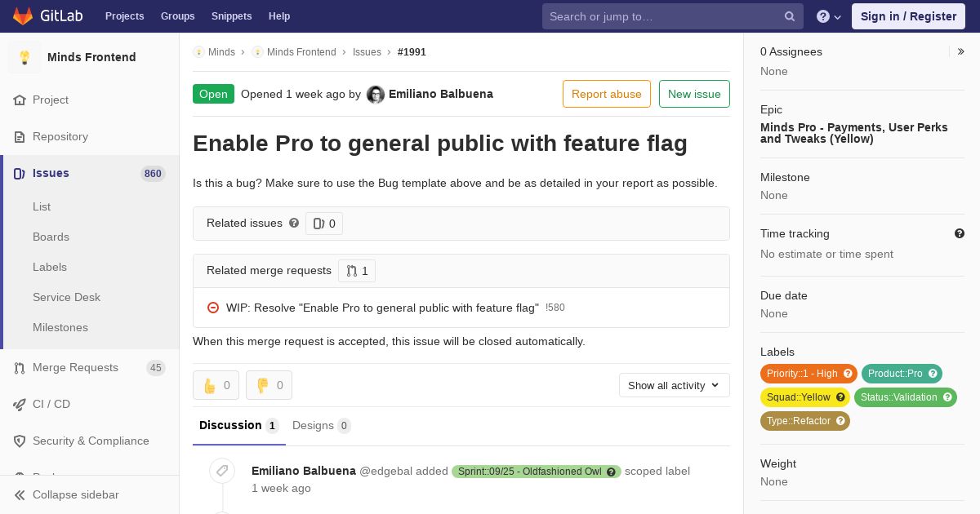Collapse the right sidebar with chevrons
This screenshot has width=980, height=514.
click(x=961, y=51)
